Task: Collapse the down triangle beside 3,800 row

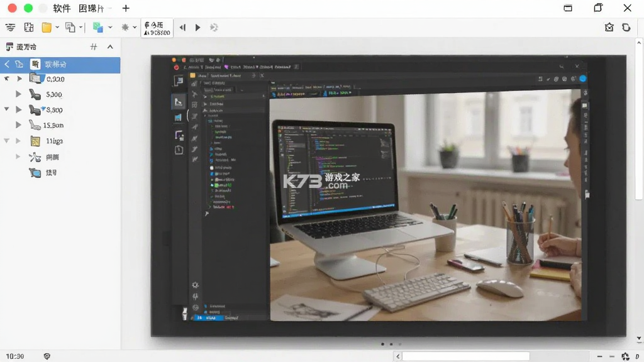Action: 6,109
